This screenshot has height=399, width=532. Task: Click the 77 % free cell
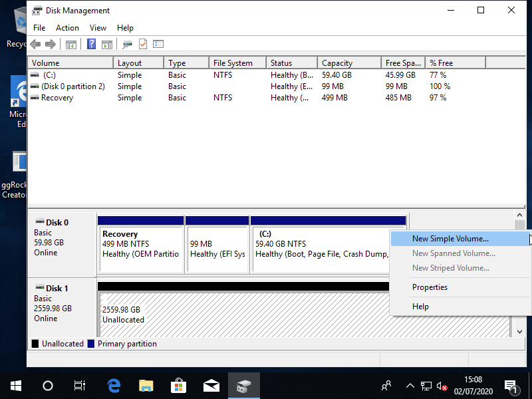click(x=438, y=75)
